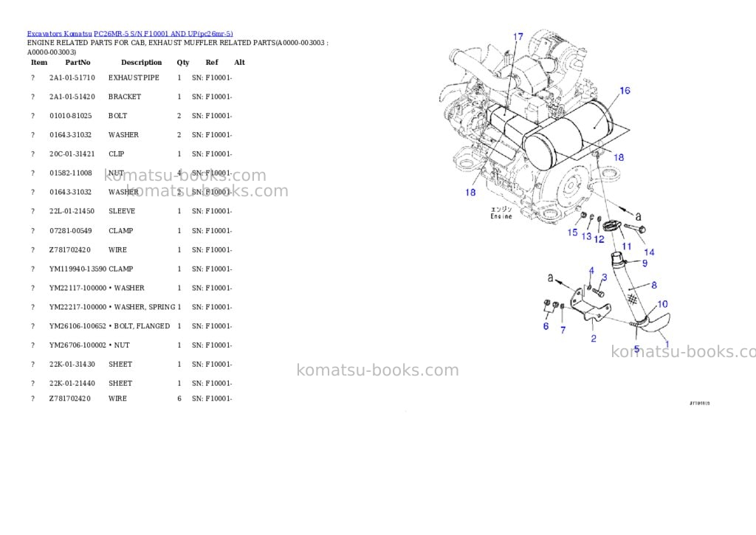Select the BOLT description for 01010-81025
The image size is (756, 535).
click(x=117, y=116)
